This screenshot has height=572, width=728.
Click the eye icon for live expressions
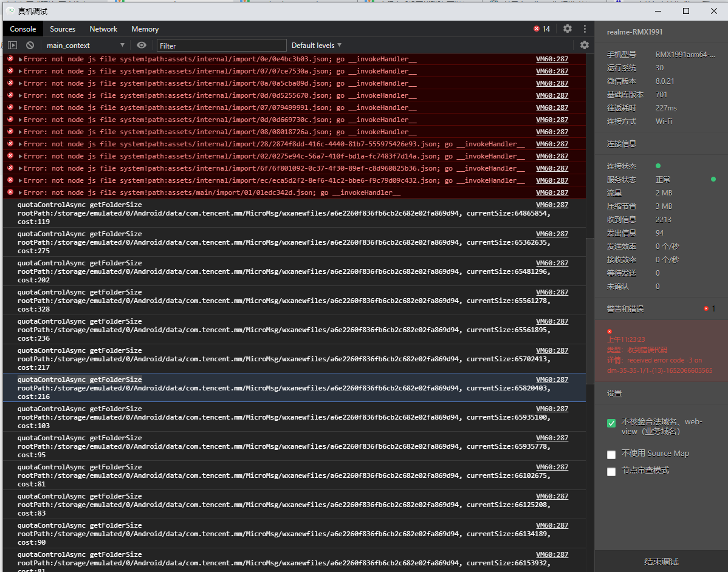coord(142,45)
